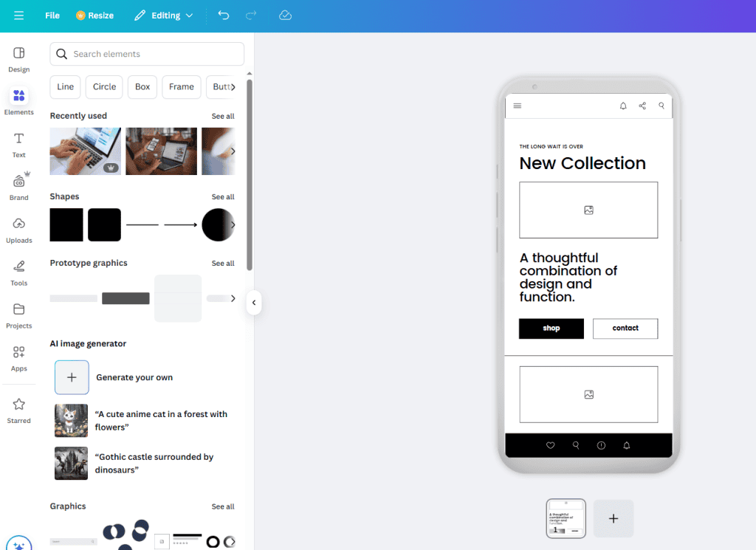Select the Box quick filter chip

(x=142, y=87)
